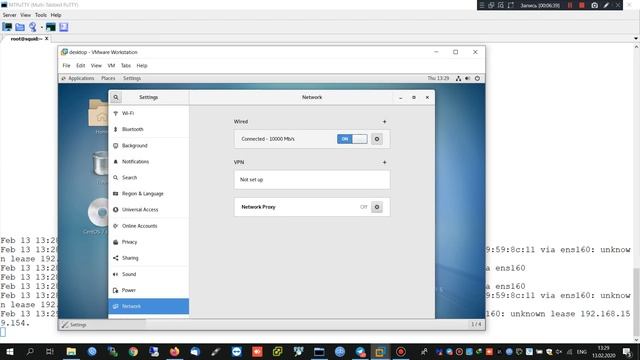640x360 pixels.
Task: Open Network Proxy gear settings
Action: 377,207
